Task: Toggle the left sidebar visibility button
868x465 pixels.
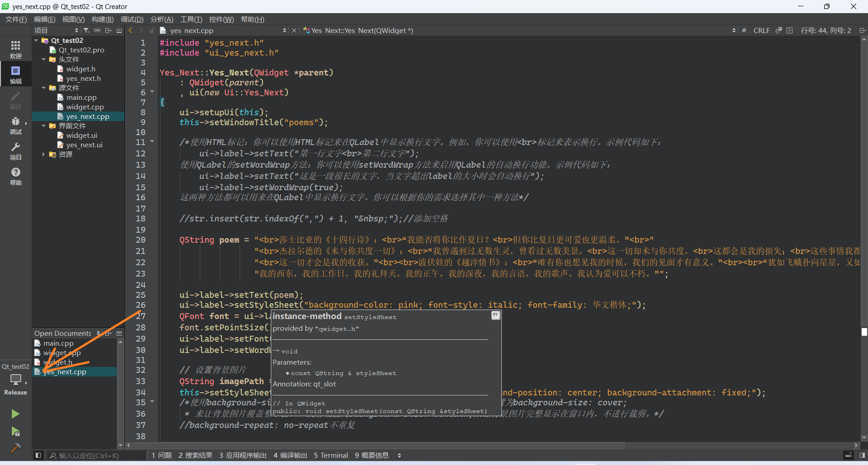Action: click(38, 456)
